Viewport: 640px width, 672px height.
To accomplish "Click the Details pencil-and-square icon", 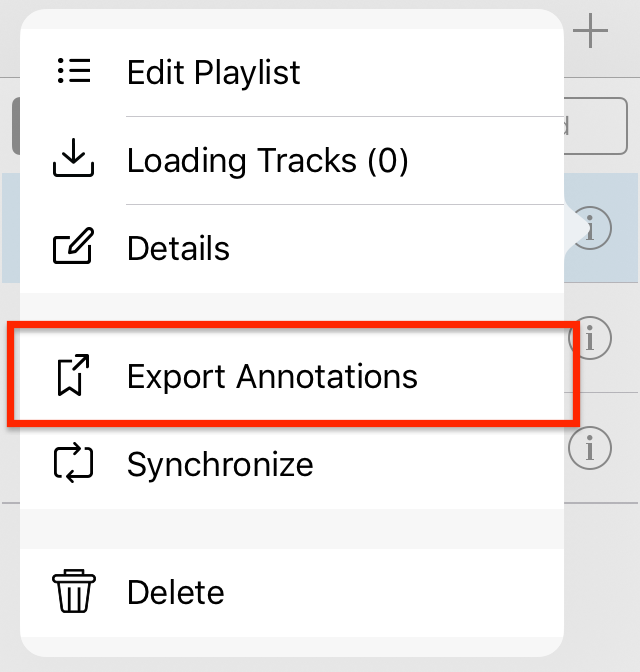I will [x=73, y=246].
